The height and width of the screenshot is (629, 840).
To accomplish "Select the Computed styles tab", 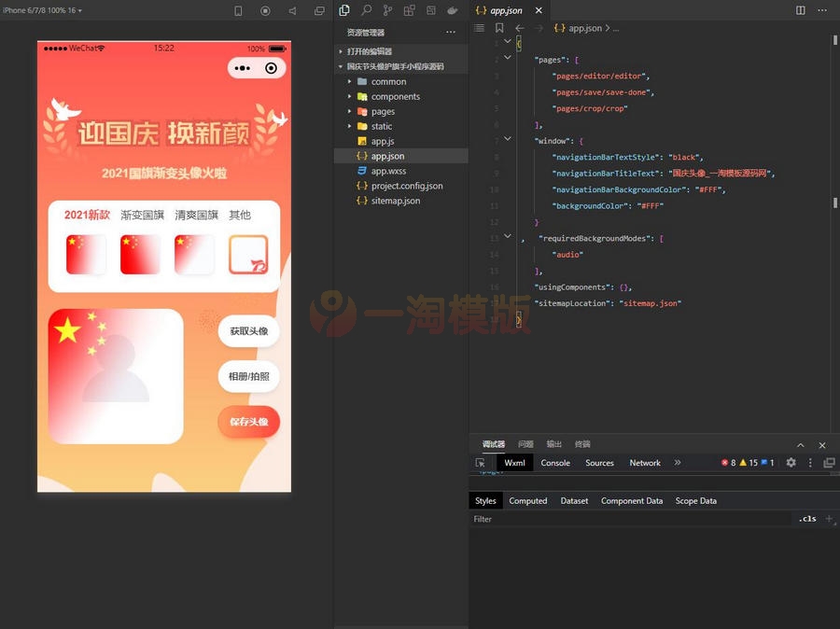I will coord(527,501).
